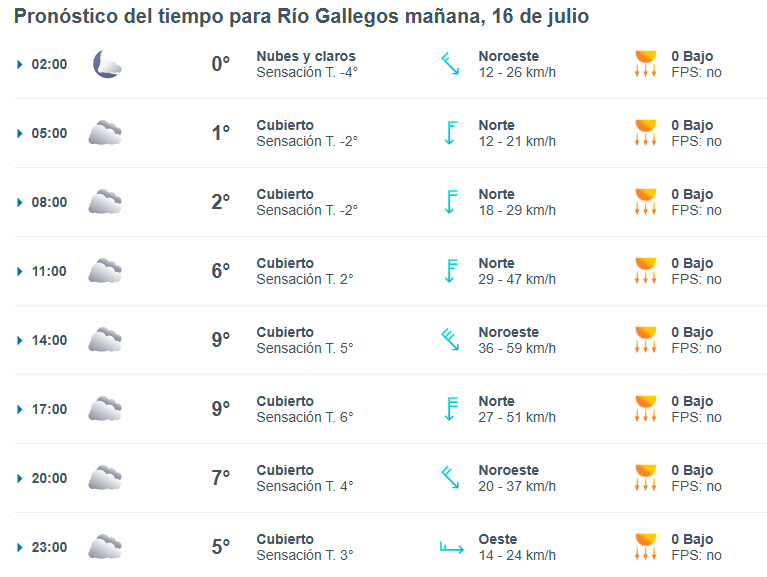
Task: Click the Oeste wind direction label
Action: click(x=498, y=539)
